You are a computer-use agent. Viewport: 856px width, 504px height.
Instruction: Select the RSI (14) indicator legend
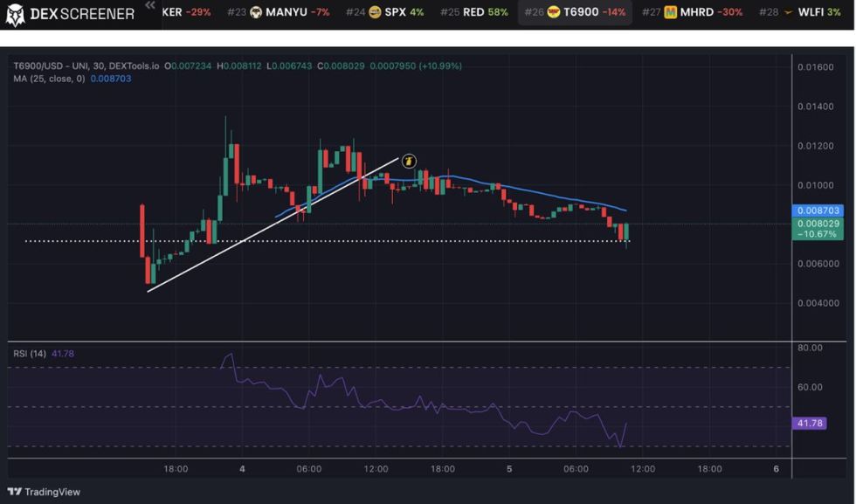[30, 354]
